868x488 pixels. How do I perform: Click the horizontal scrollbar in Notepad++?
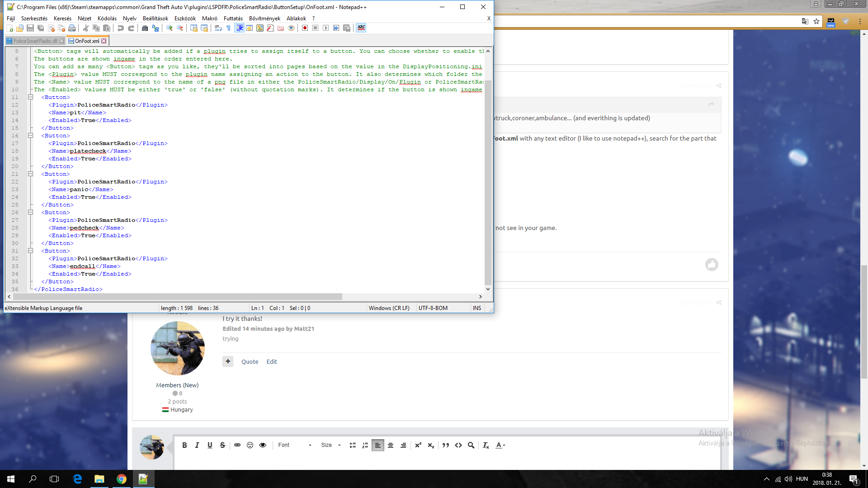coord(177,296)
